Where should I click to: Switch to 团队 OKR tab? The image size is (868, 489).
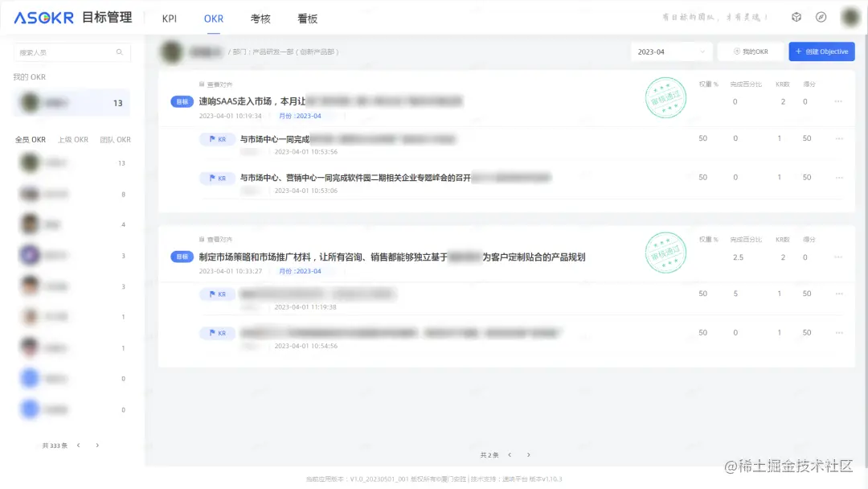tap(115, 140)
